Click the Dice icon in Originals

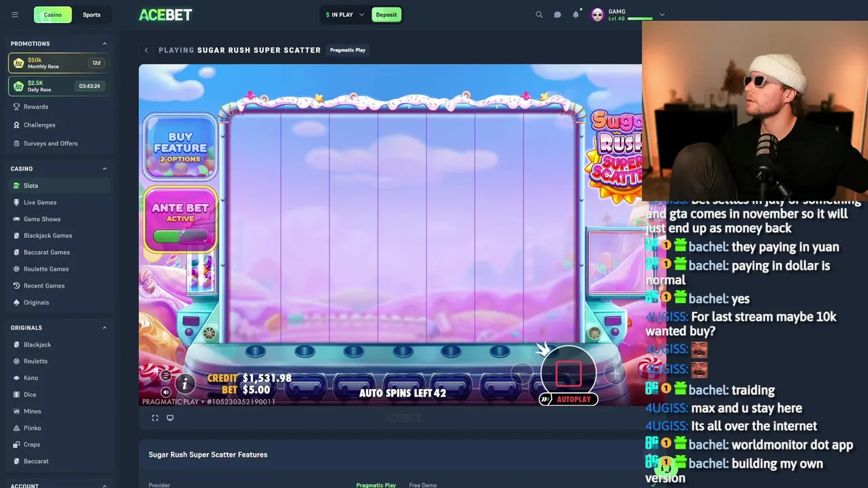click(x=17, y=394)
